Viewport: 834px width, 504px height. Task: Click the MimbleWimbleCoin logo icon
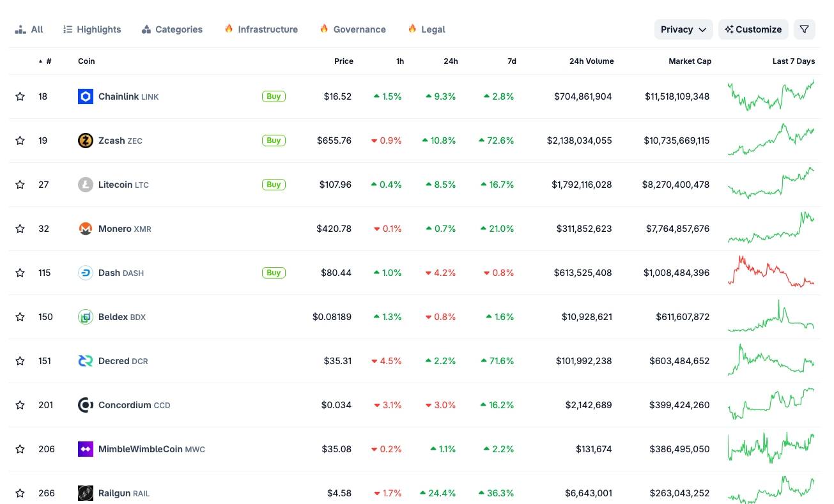point(85,449)
